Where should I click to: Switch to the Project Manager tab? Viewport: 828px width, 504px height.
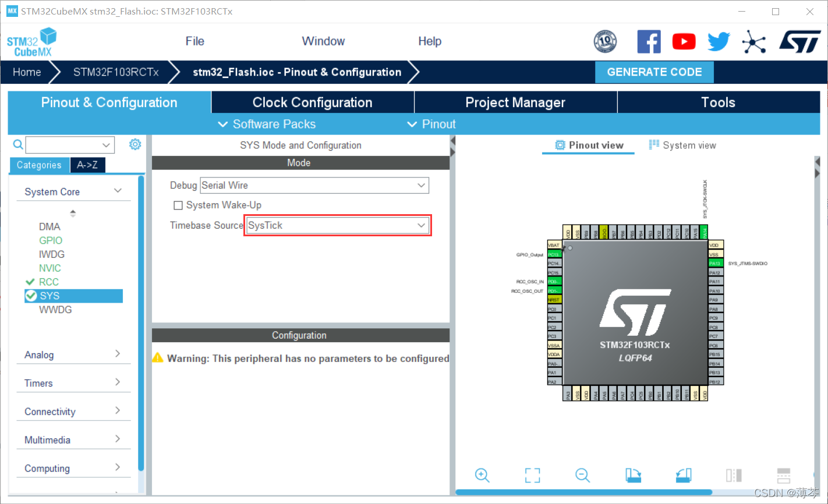tap(515, 102)
